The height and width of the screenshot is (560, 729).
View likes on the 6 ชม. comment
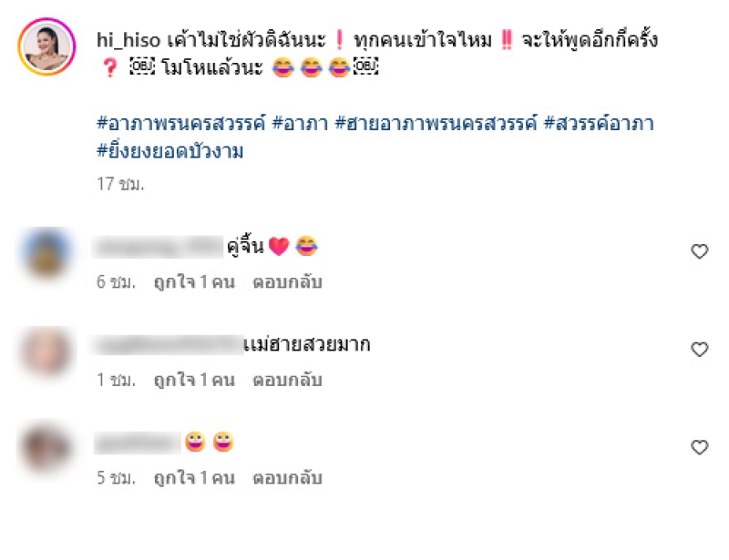194,282
